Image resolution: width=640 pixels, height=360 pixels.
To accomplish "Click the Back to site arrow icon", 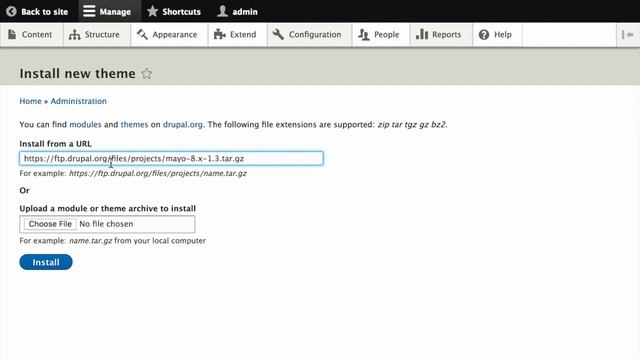I will pos(11,11).
